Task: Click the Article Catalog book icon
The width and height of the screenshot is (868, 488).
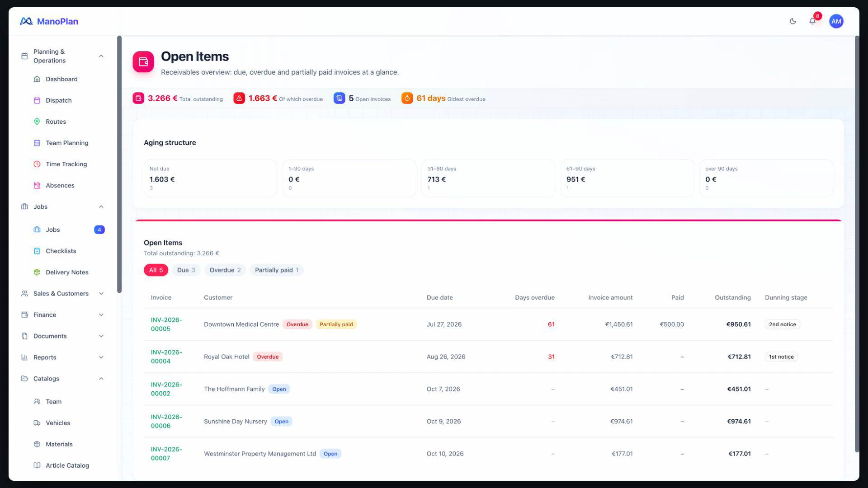Action: (x=37, y=465)
